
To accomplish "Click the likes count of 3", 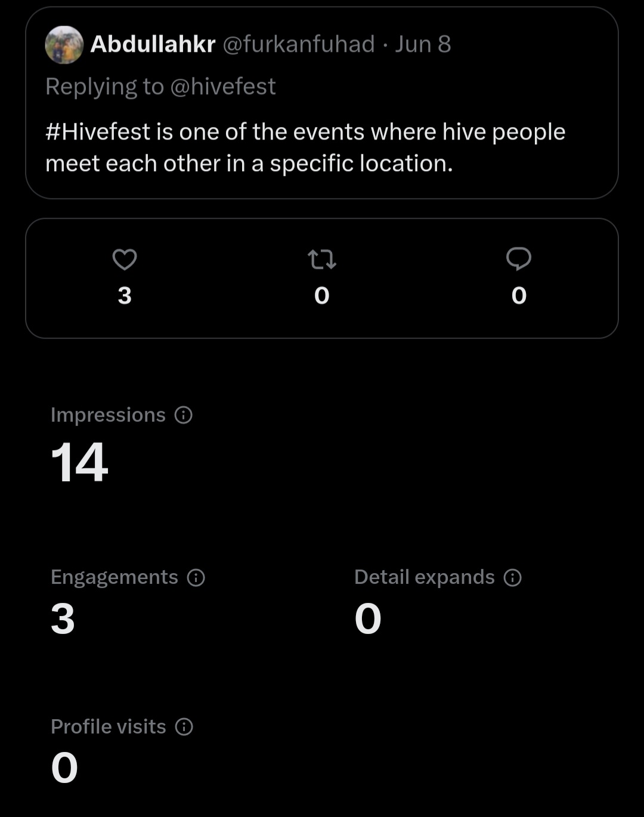I will (125, 296).
